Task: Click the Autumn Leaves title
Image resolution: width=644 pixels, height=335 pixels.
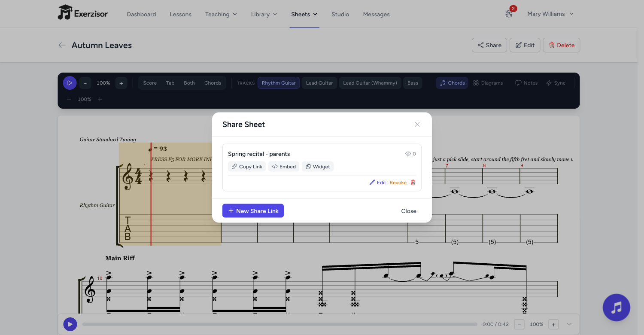Action: (x=102, y=45)
